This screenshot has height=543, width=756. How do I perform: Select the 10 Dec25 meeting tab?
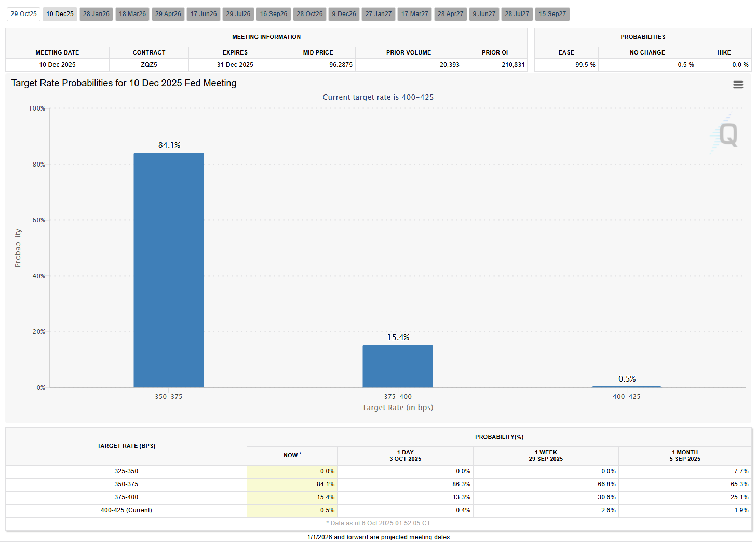click(60, 14)
